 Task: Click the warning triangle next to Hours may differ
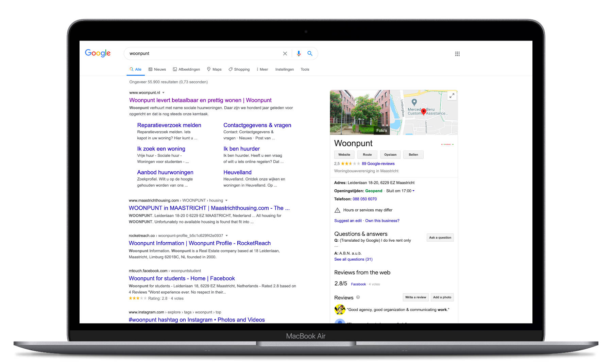[337, 210]
